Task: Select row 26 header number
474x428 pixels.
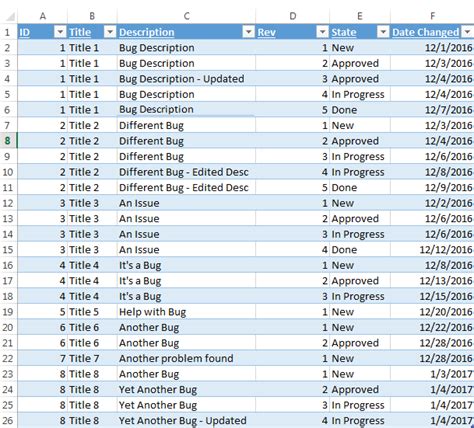Action: click(x=8, y=421)
